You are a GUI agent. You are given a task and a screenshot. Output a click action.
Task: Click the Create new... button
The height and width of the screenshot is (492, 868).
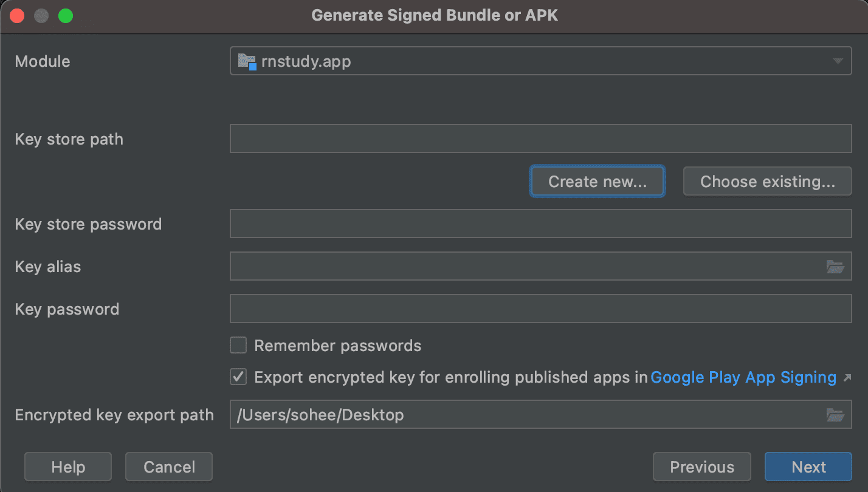[597, 182]
